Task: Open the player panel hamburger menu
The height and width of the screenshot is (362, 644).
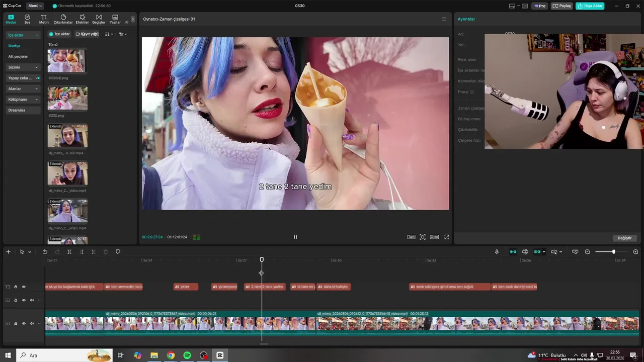Action: [x=444, y=19]
